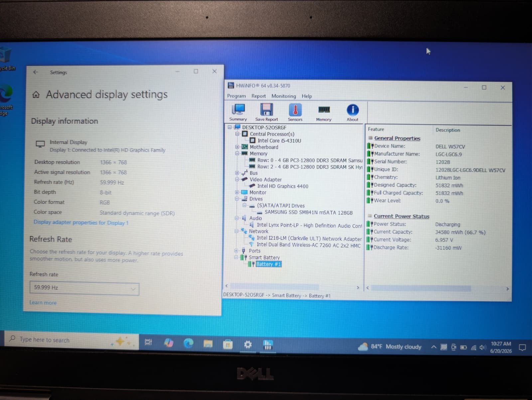Click Designed Capacity value 51832 mWh

tap(449, 185)
